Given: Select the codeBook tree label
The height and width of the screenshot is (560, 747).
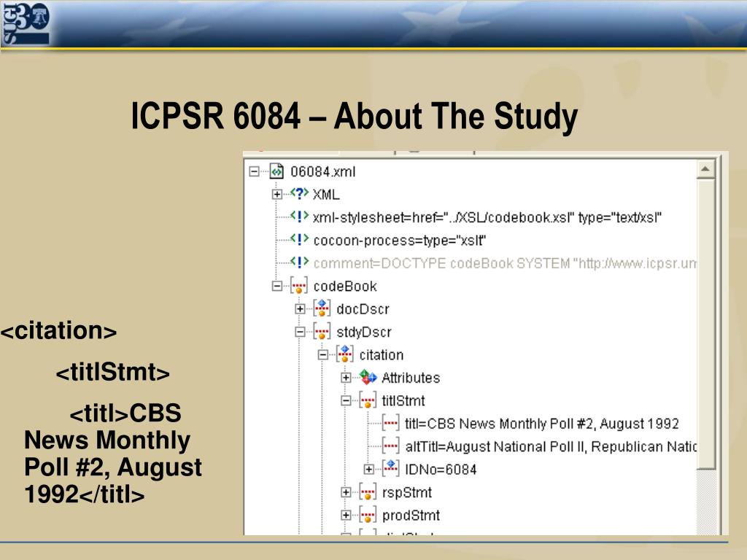Looking at the screenshot, I should point(345,286).
